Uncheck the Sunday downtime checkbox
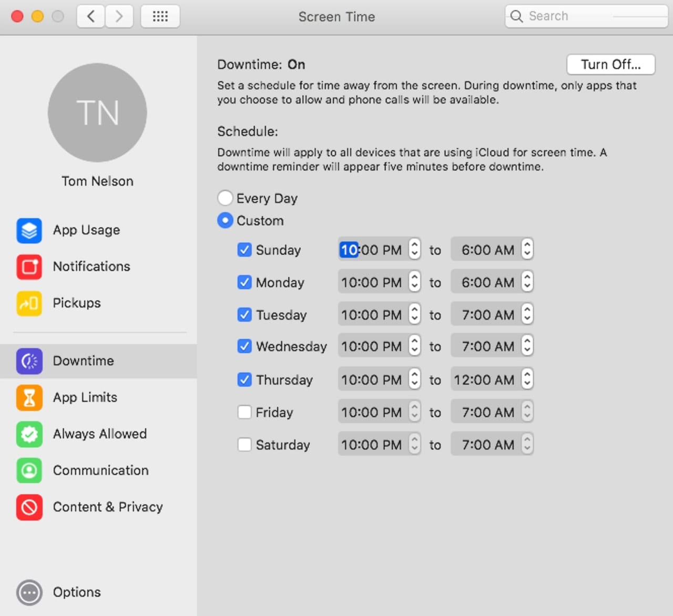This screenshot has height=616, width=673. (x=244, y=250)
